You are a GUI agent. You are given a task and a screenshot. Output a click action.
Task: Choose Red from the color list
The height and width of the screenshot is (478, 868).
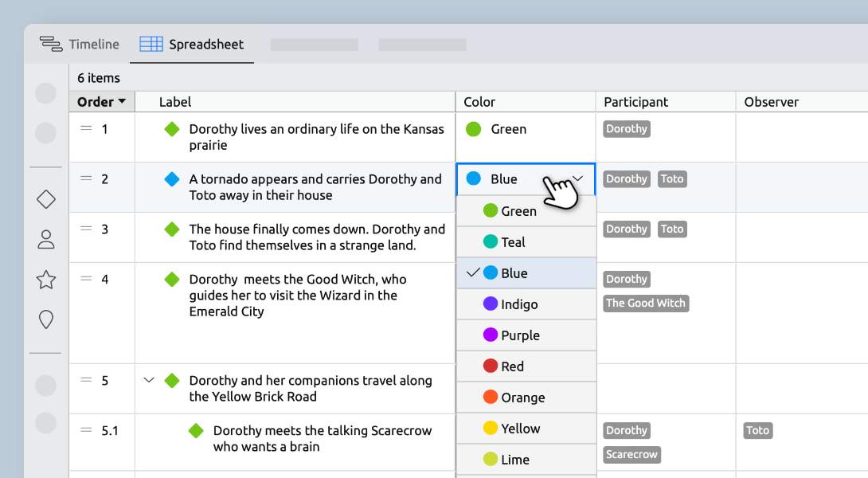[526, 366]
